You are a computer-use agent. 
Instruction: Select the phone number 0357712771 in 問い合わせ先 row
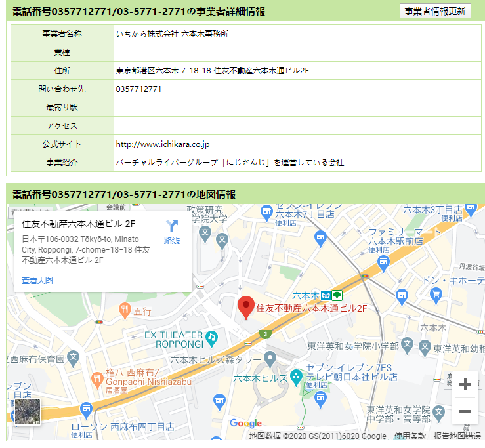pyautogui.click(x=138, y=89)
